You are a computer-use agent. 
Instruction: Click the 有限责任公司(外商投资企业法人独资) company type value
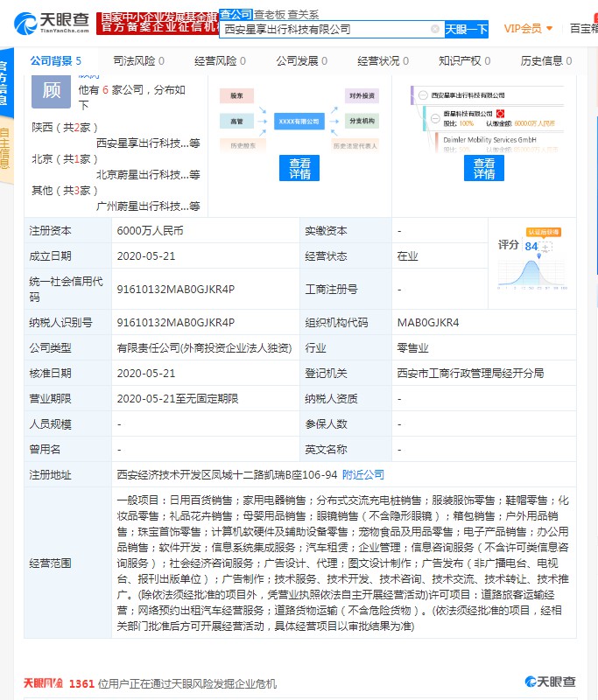[204, 347]
